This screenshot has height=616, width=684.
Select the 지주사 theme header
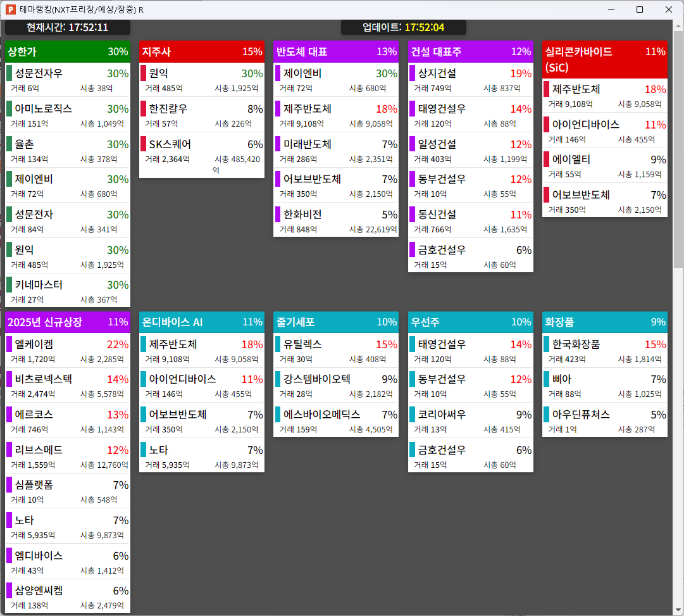point(201,52)
